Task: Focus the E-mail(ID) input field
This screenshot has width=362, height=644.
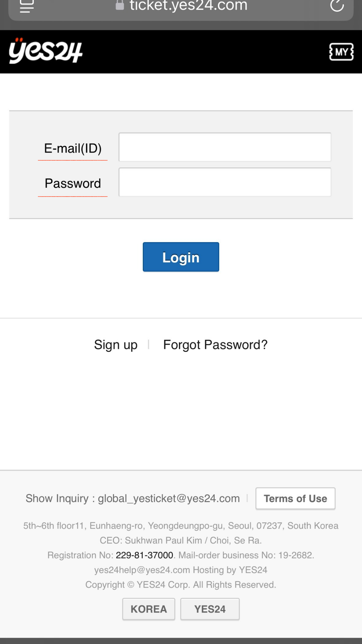Action: tap(225, 147)
